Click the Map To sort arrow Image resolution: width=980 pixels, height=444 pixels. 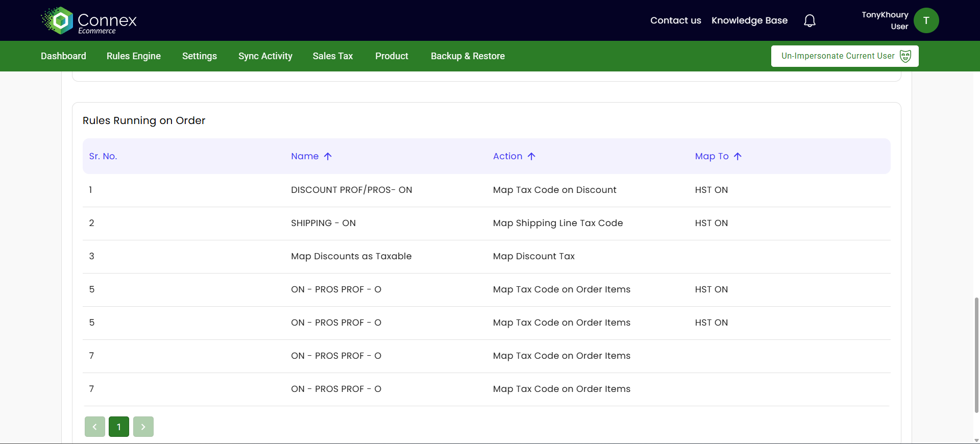point(738,156)
